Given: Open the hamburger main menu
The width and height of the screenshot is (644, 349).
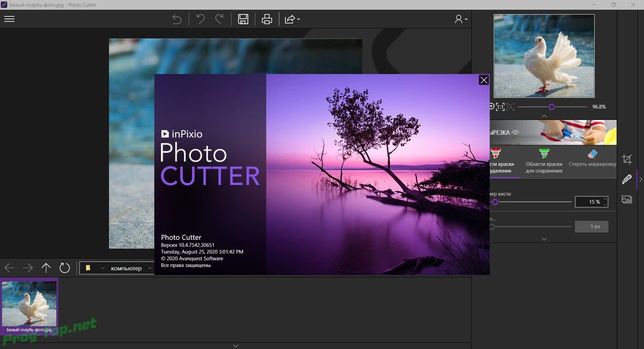Looking at the screenshot, I should [x=9, y=19].
